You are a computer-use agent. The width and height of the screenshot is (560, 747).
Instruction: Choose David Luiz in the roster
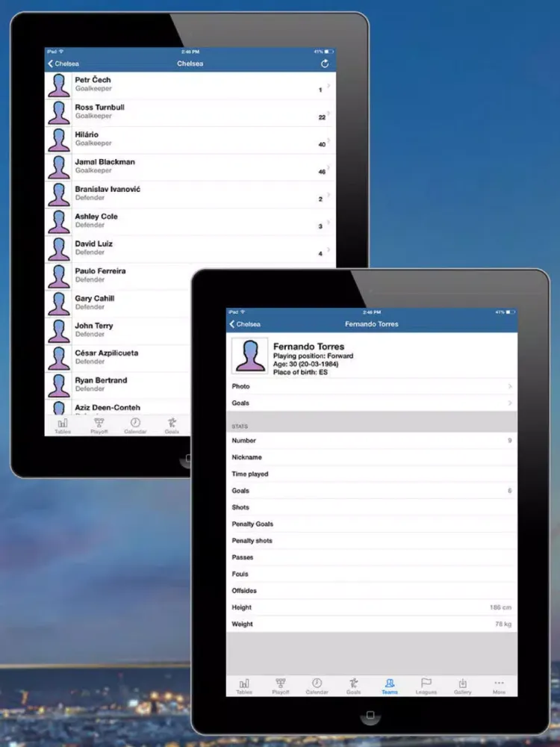pyautogui.click(x=190, y=249)
